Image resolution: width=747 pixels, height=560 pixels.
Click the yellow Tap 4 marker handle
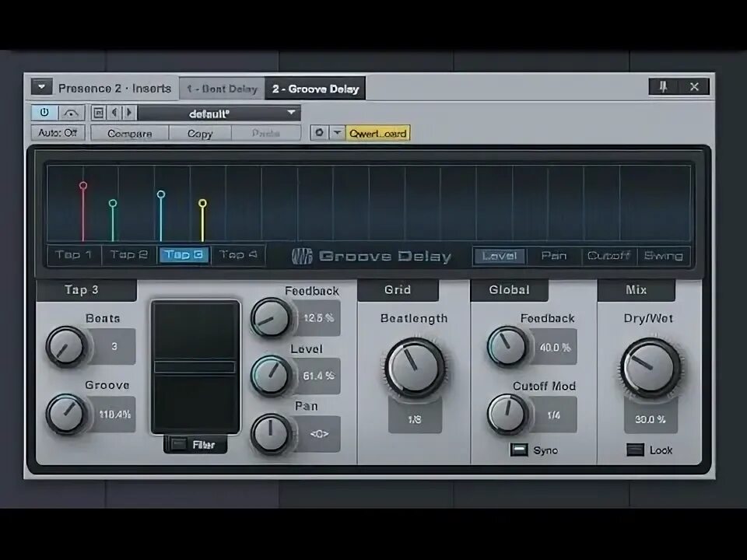tap(202, 203)
